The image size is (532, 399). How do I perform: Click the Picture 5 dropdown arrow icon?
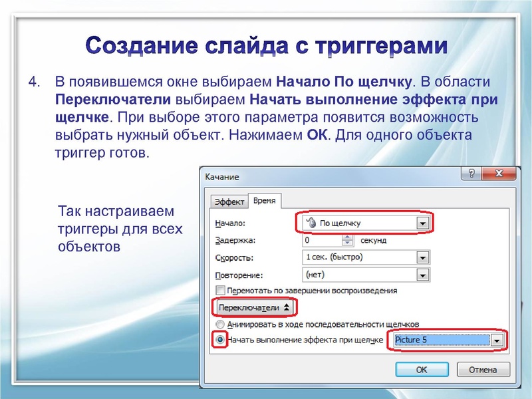497,342
